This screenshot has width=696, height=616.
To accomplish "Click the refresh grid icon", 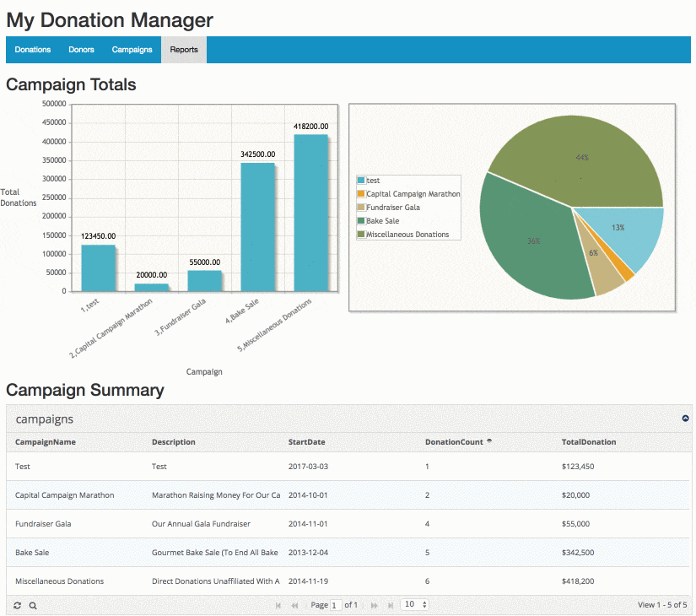I will point(18,605).
